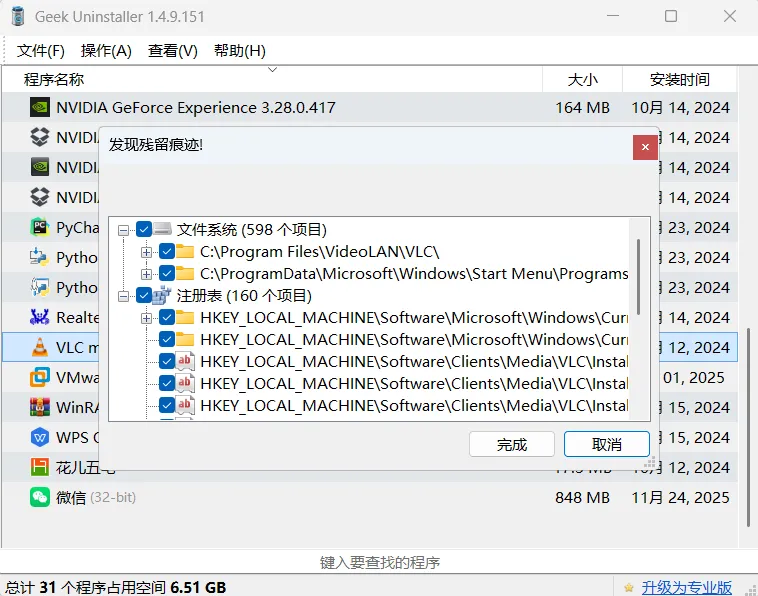The image size is (758, 596).
Task: Click the 注册表 registry cubes icon
Action: coord(162,295)
